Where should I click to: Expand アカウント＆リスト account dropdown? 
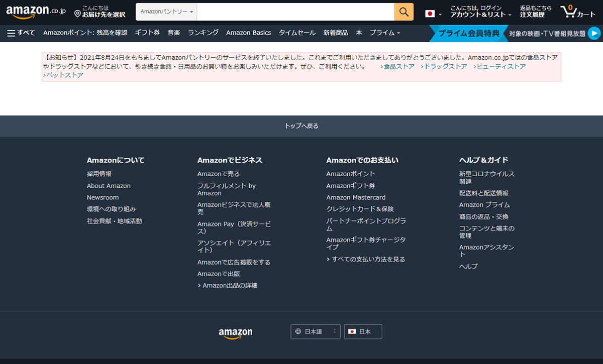[480, 12]
